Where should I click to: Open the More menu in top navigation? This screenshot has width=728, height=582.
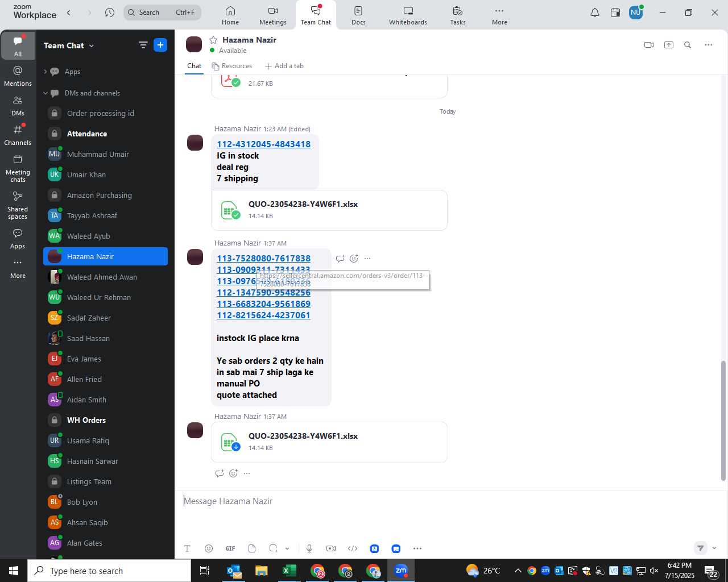[499, 15]
